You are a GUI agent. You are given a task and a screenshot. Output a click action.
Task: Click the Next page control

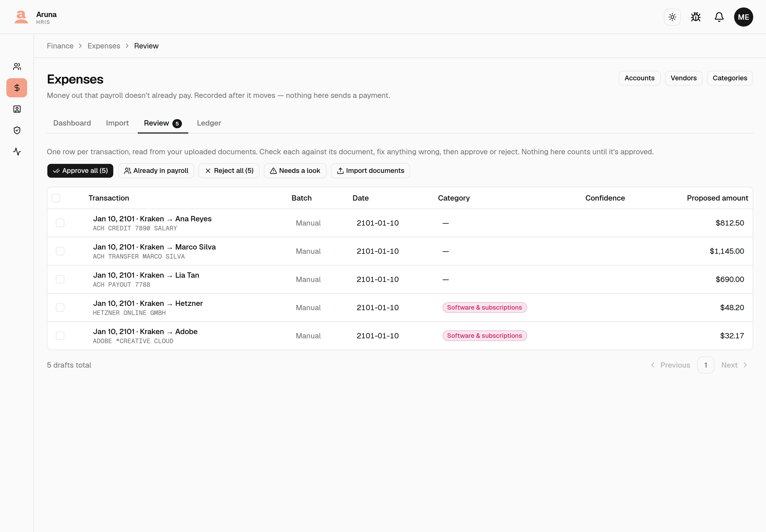[x=734, y=365]
